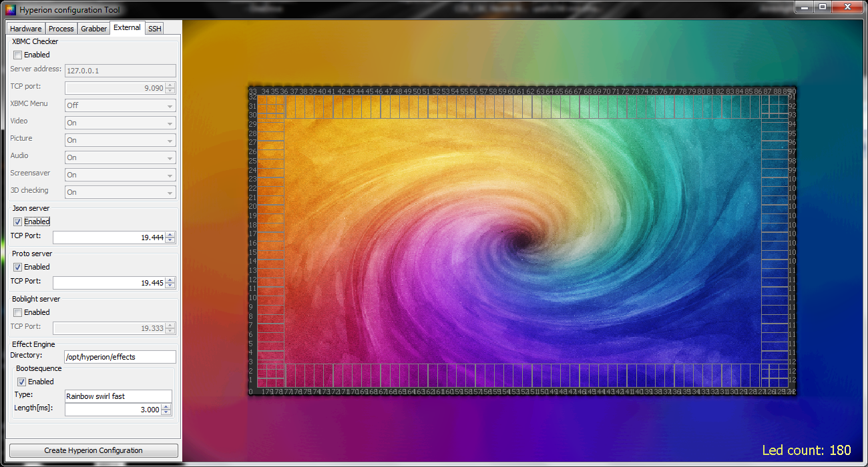The image size is (868, 467).
Task: Switch to the Hardware tab
Action: point(26,29)
